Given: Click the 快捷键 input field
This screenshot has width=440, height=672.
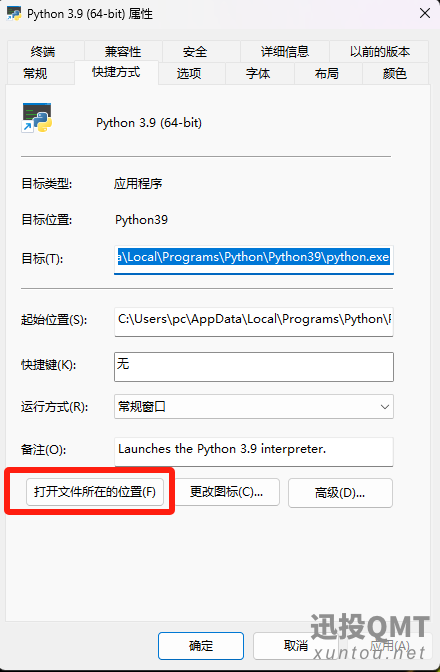Looking at the screenshot, I should (254, 366).
